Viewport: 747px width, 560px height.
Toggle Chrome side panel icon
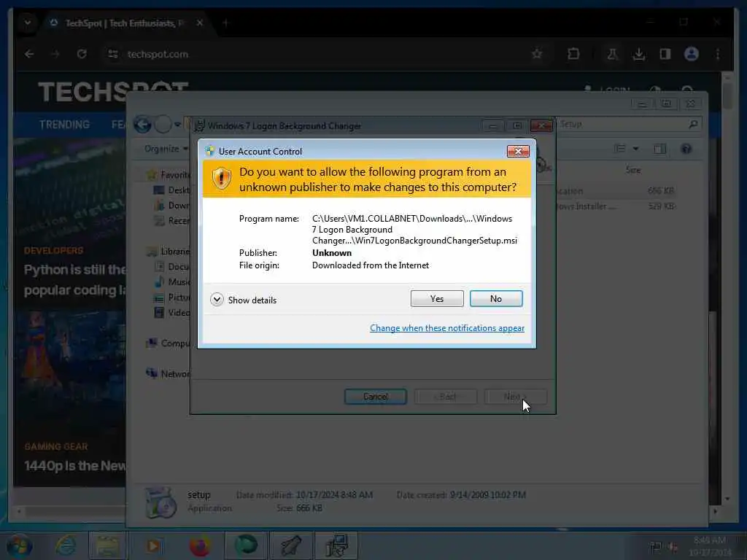(x=665, y=54)
